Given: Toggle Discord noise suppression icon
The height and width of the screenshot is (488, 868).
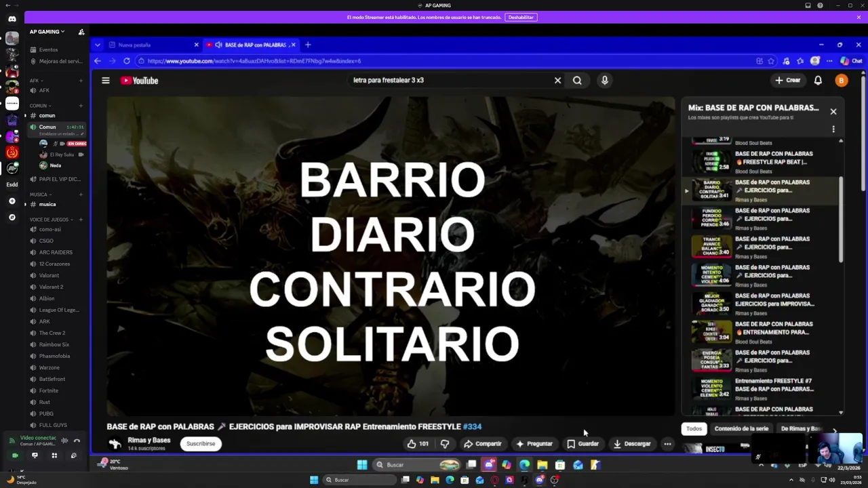Looking at the screenshot, I should point(65,441).
